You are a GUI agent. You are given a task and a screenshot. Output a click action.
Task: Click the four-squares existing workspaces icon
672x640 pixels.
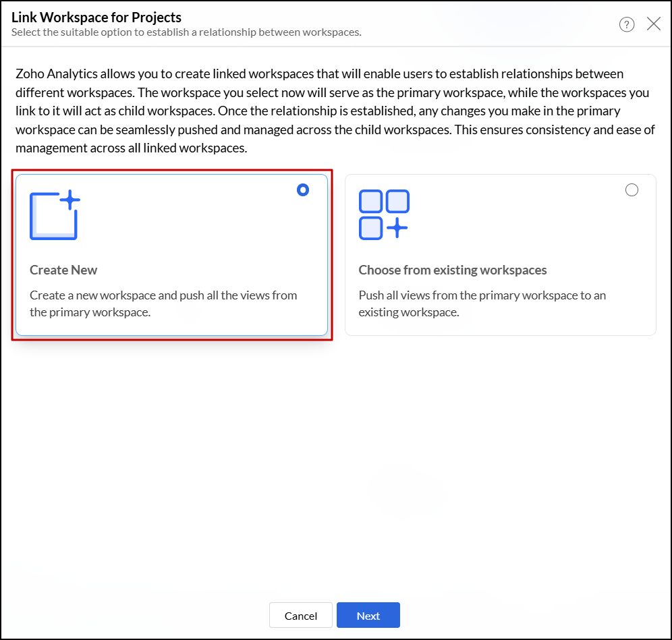(383, 214)
